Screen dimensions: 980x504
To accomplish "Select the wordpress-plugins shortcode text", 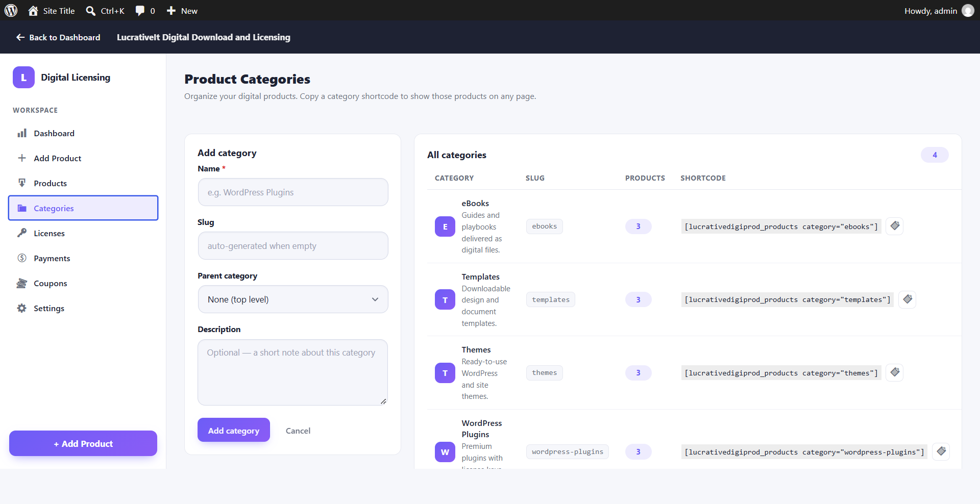I will pos(804,452).
